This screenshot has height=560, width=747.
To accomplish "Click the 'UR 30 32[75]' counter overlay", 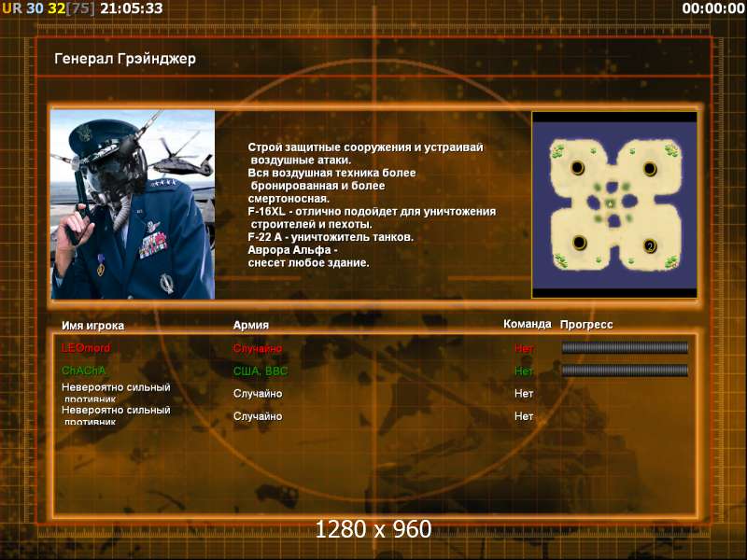I will coord(49,8).
